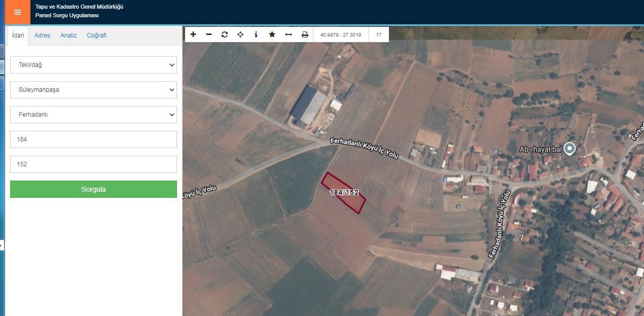Viewport: 644px width, 316px height.
Task: Click the crosshair locate icon
Action: point(240,34)
